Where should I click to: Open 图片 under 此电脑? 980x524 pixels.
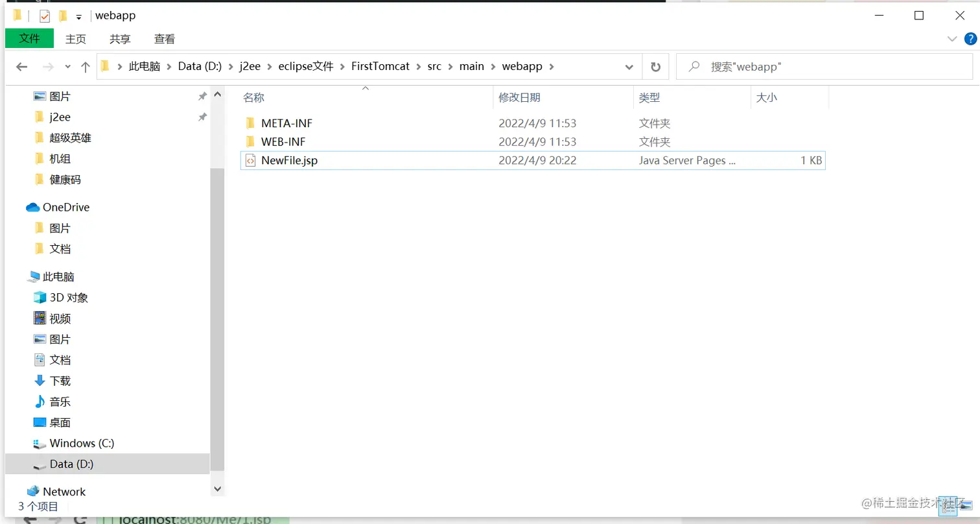click(60, 339)
